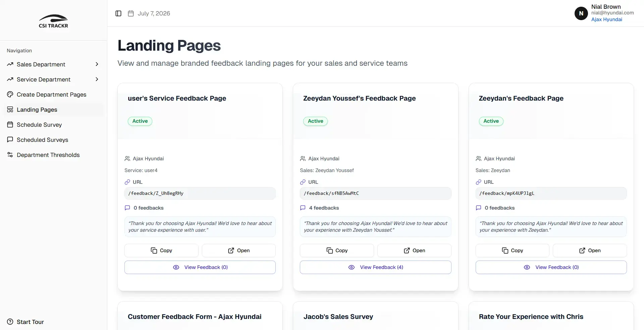
Task: Click the Scheduled Surveys message icon
Action: pyautogui.click(x=10, y=140)
